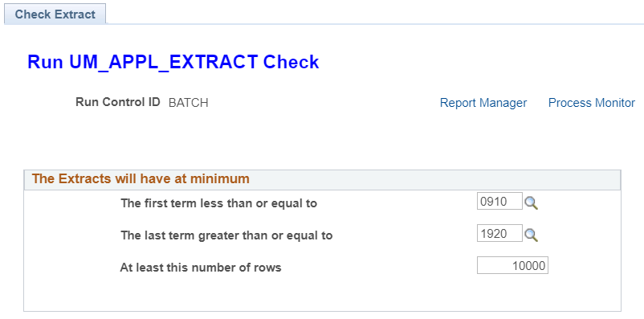The height and width of the screenshot is (319, 644).
Task: Focus the last term field containing 1920
Action: click(x=499, y=233)
